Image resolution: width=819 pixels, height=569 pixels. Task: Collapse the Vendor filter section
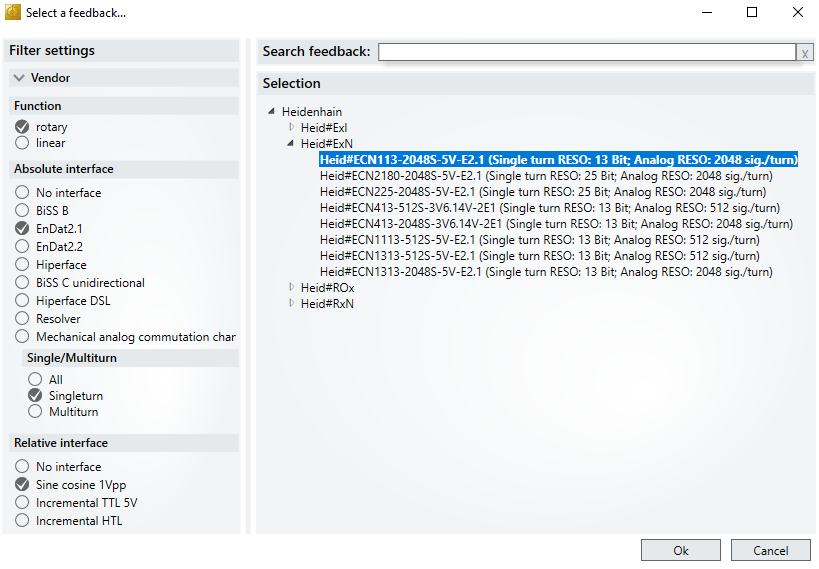pos(19,78)
